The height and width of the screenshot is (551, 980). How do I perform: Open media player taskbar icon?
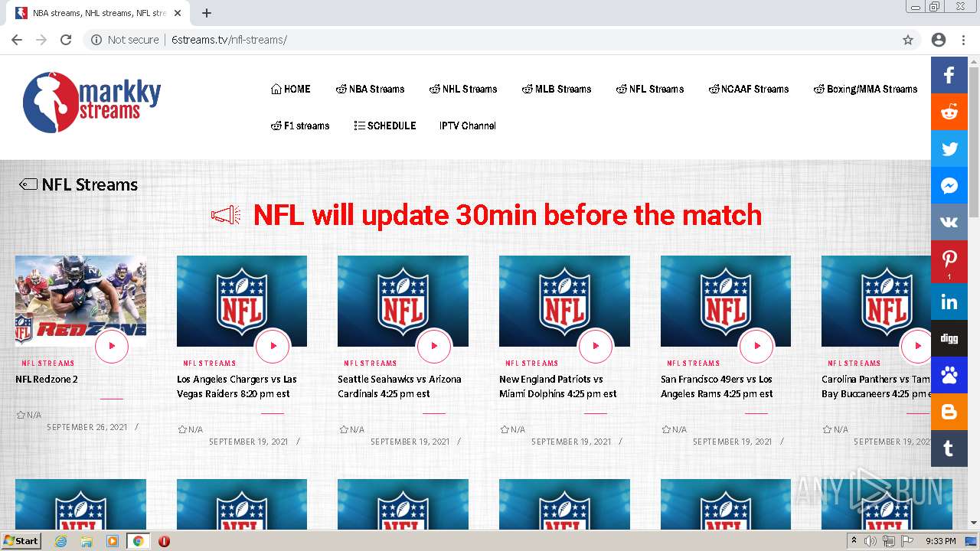(113, 541)
